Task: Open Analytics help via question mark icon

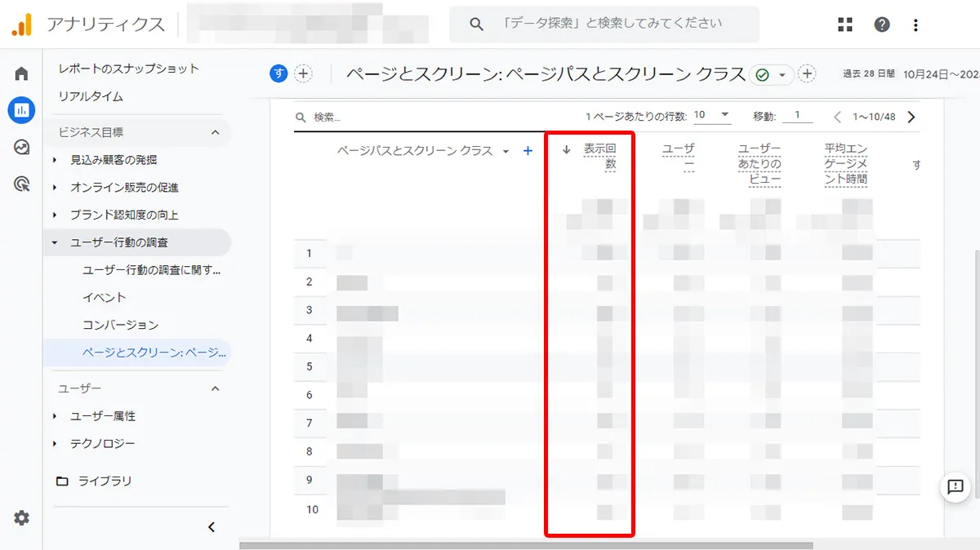Action: coord(882,24)
